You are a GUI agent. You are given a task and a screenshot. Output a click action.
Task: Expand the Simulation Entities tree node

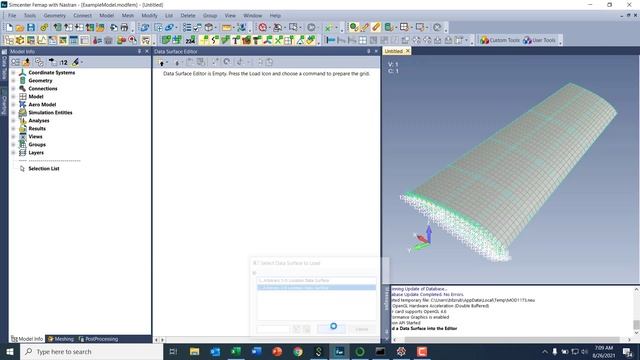click(13, 113)
